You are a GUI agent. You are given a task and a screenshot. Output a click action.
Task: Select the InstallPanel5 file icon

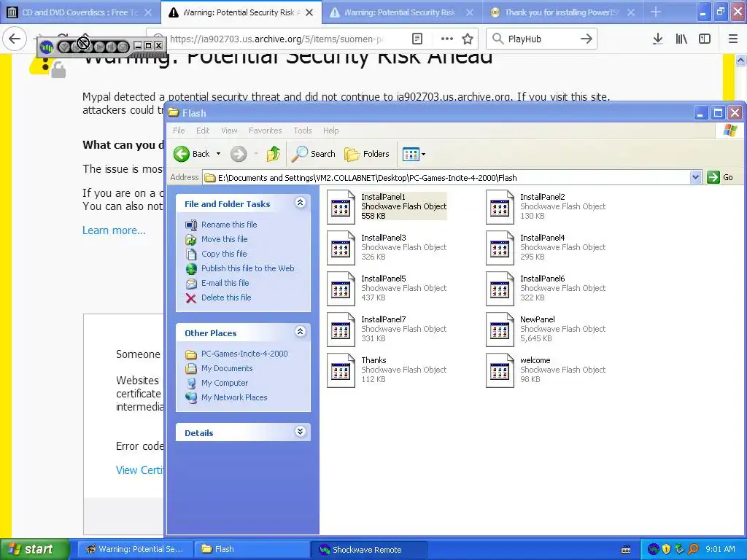341,289
